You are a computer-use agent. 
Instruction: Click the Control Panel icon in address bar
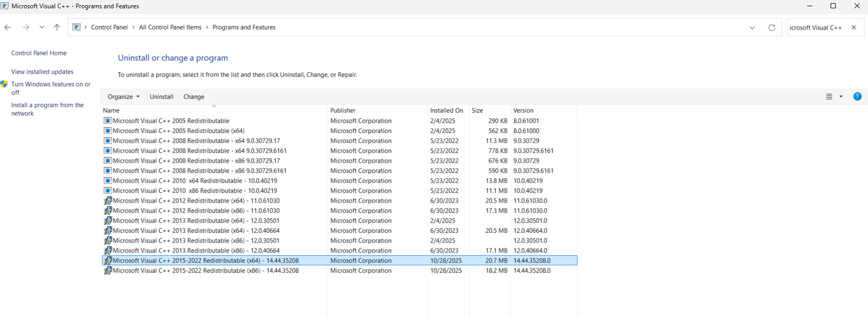click(76, 28)
